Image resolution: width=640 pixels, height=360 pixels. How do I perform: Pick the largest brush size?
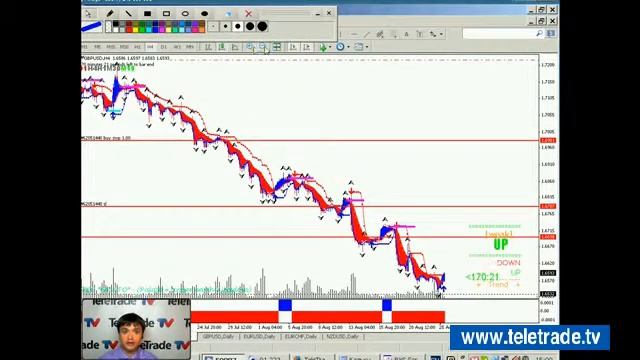pyautogui.click(x=262, y=27)
